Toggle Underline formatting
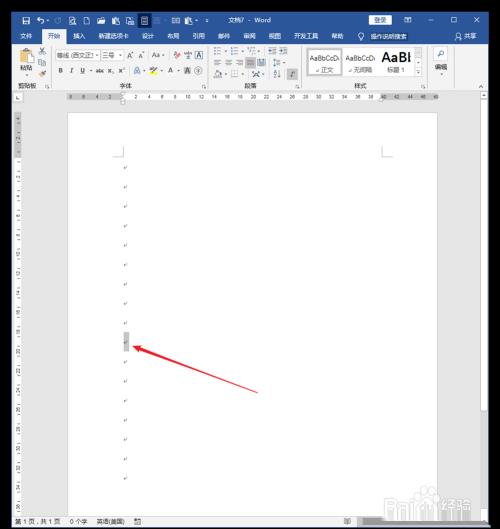 point(82,71)
